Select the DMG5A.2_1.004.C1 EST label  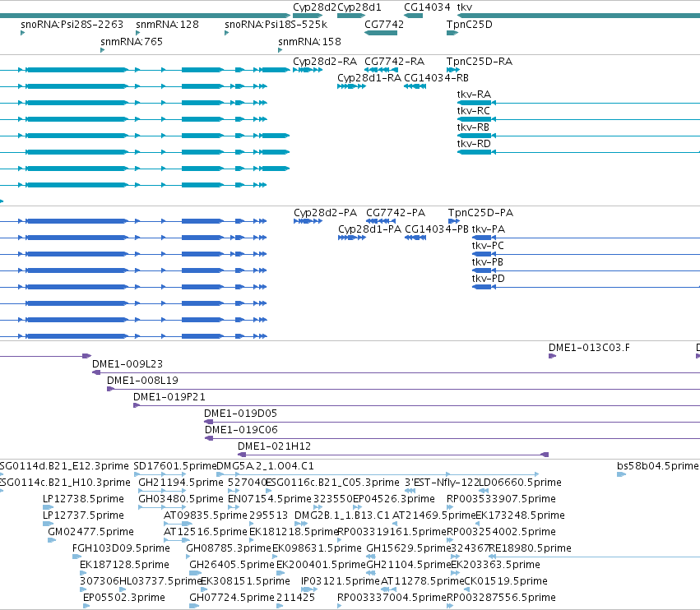tap(265, 466)
